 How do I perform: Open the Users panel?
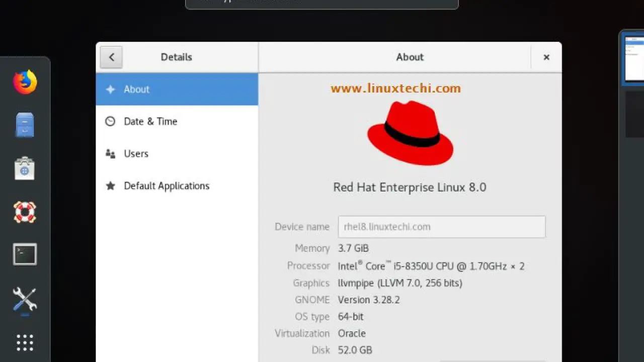coord(177,154)
